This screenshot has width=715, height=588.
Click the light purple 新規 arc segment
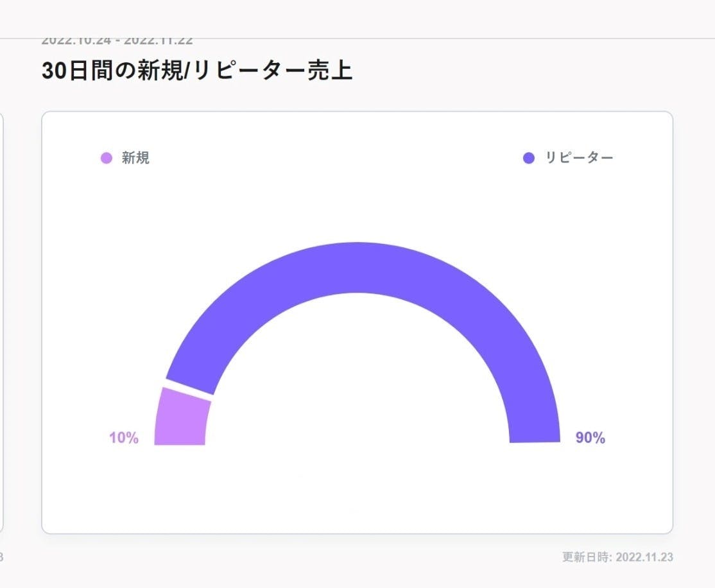click(182, 419)
